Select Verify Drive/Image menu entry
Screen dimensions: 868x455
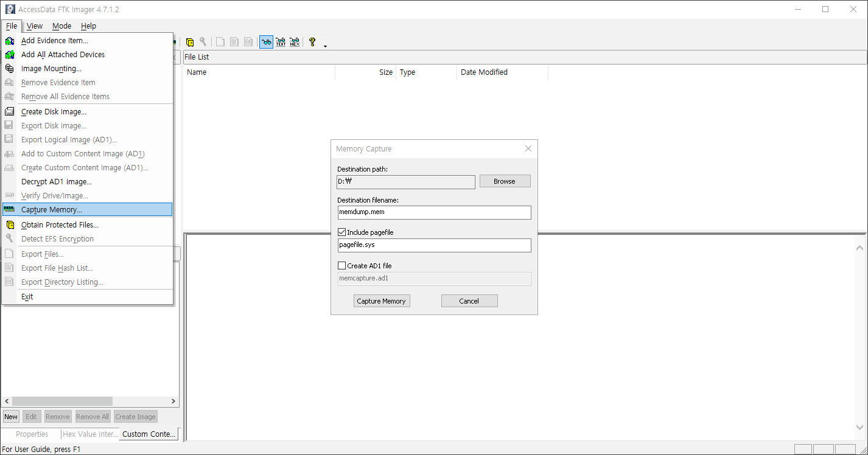pos(88,196)
